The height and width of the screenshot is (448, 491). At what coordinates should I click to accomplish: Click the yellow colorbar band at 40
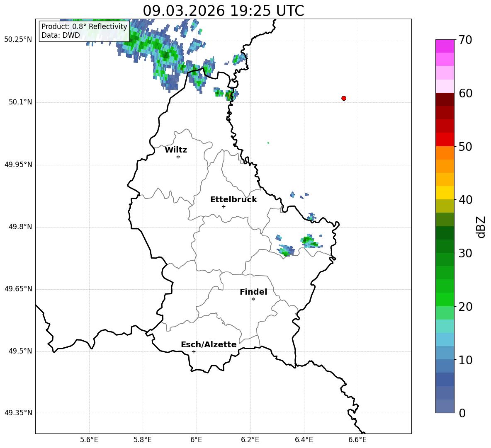pyautogui.click(x=445, y=193)
